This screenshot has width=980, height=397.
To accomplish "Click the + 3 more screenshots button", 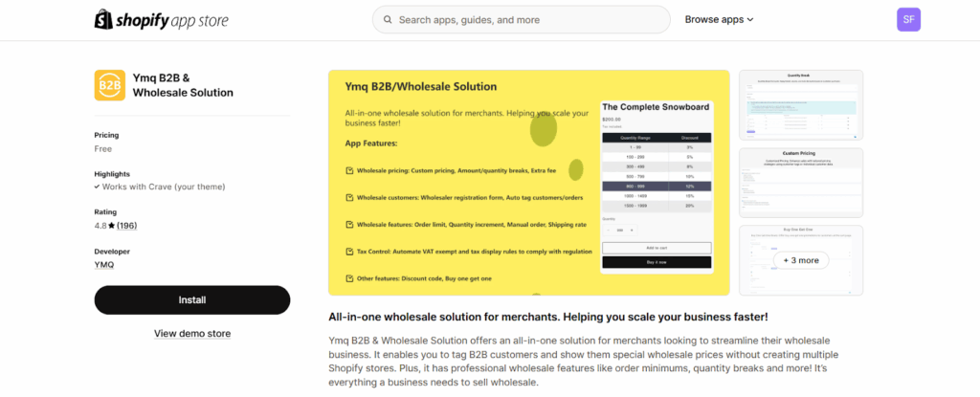I will (801, 260).
